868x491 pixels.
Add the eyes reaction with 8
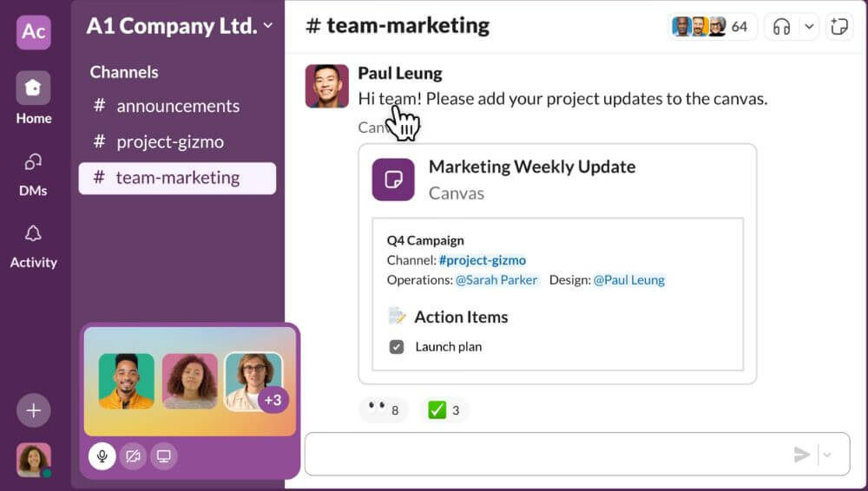pyautogui.click(x=383, y=410)
